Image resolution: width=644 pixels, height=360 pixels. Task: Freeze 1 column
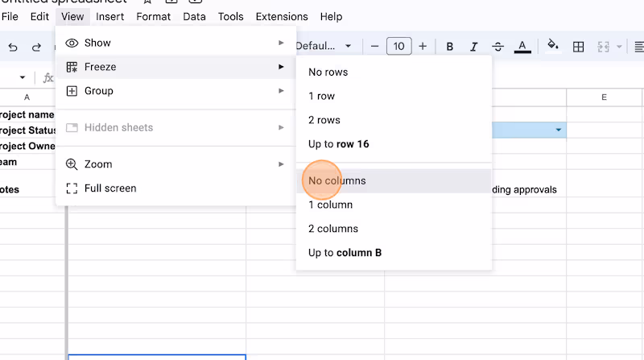click(394, 205)
